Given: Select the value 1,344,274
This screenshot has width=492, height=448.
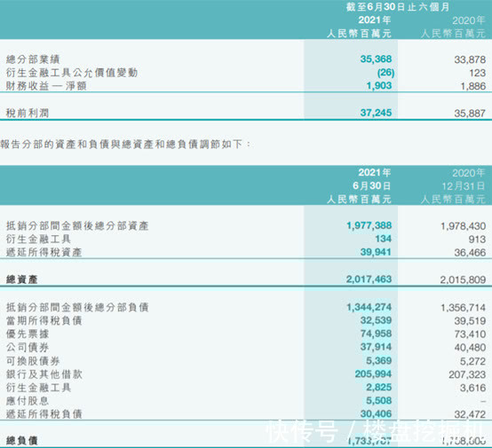Looking at the screenshot, I should point(369,307).
